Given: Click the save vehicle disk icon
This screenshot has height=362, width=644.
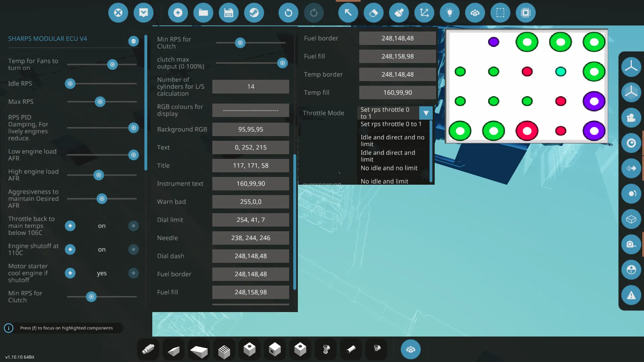Looking at the screenshot, I should point(228,13).
